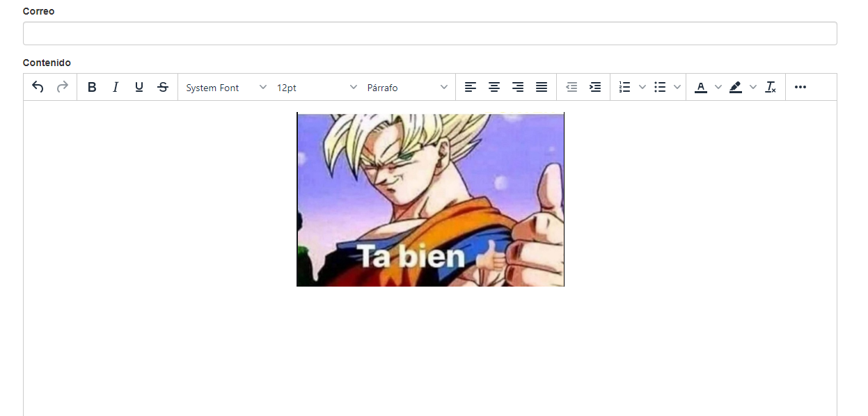
Task: Click the Correo label
Action: tap(39, 11)
